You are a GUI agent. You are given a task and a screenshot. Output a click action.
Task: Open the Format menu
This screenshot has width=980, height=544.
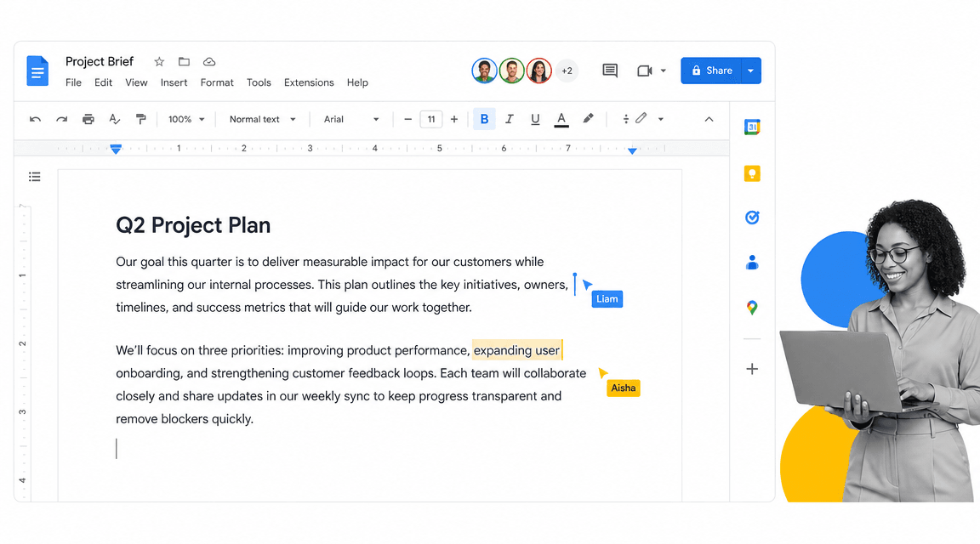tap(217, 82)
